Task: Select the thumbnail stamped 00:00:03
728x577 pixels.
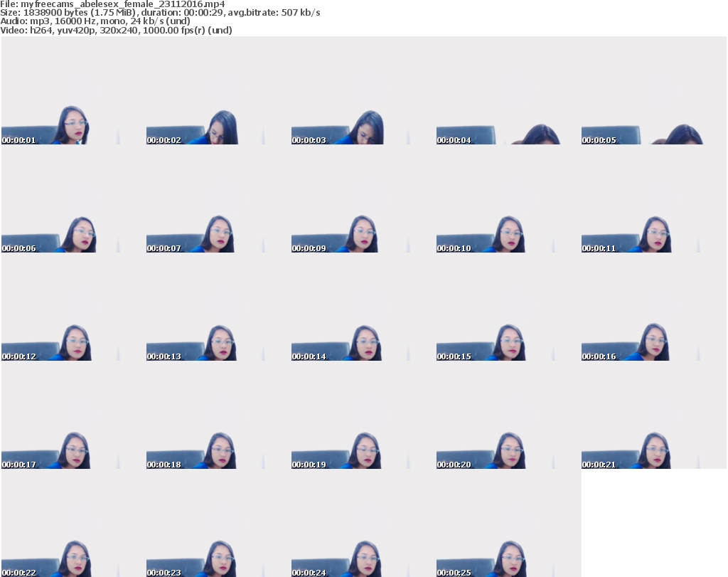Action: [364, 90]
